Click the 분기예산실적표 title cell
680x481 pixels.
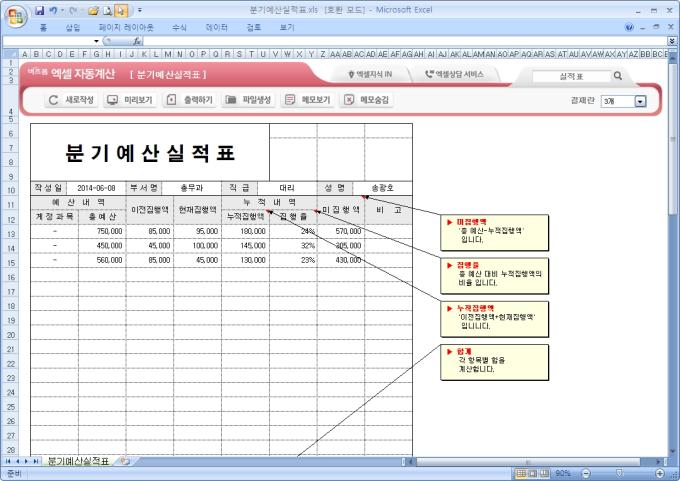point(150,153)
